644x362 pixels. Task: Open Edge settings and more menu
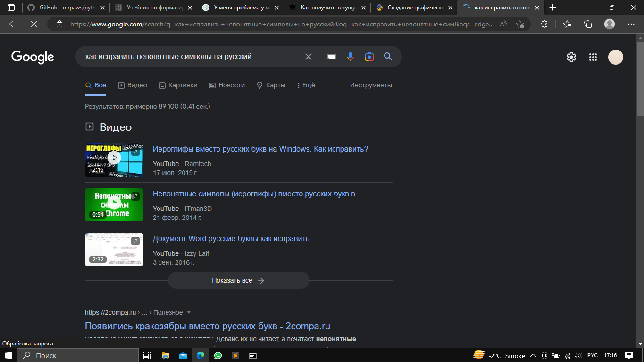[x=631, y=24]
